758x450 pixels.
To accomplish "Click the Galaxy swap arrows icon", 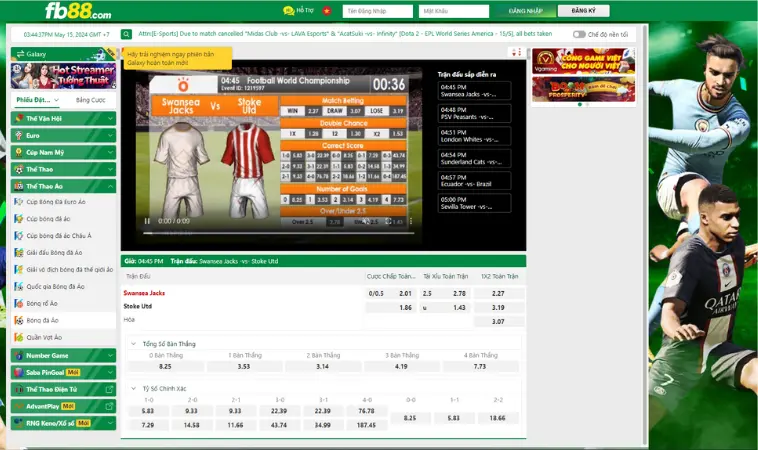I will click(18, 54).
